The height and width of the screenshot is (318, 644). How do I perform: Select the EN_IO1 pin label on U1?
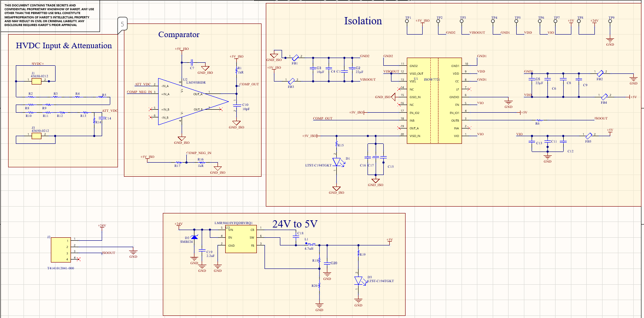pyautogui.click(x=454, y=113)
